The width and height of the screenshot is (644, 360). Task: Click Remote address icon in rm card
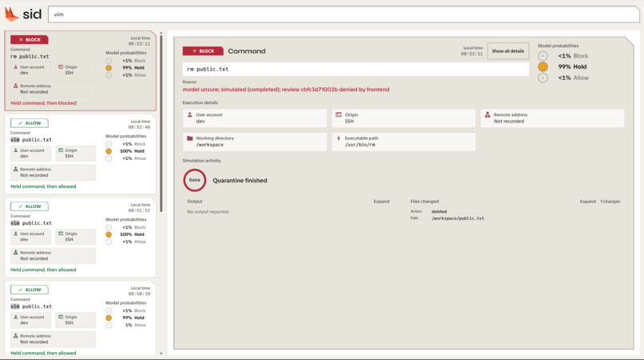click(16, 86)
